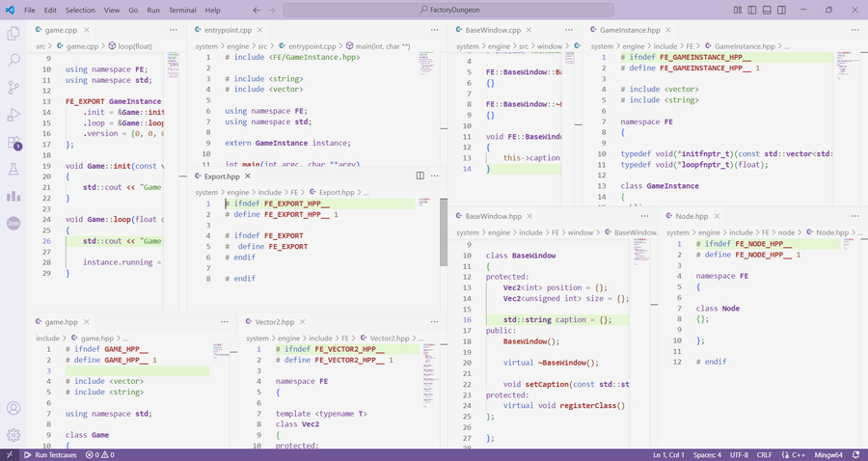Viewport: 868px width, 461px height.
Task: Toggle the primary side bar visibility
Action: pyautogui.click(x=751, y=10)
